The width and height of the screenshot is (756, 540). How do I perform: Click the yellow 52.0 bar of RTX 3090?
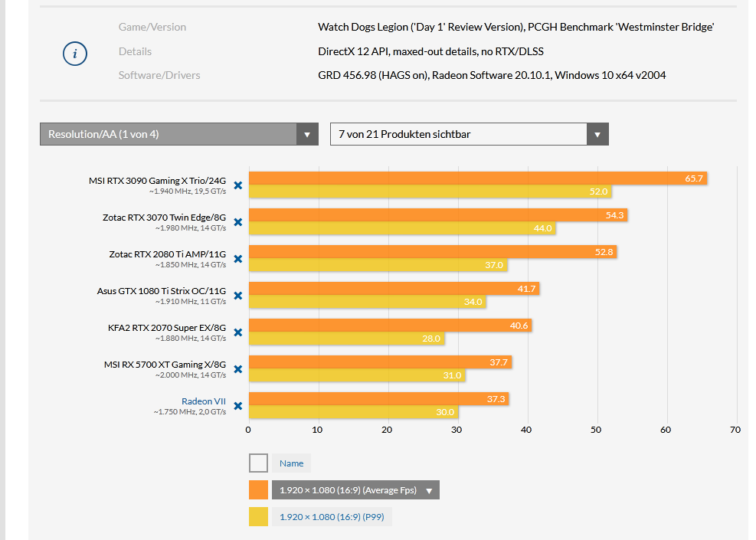pos(430,191)
